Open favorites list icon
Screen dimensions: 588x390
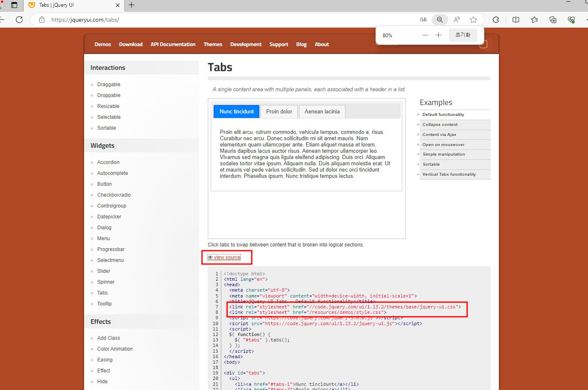point(534,20)
